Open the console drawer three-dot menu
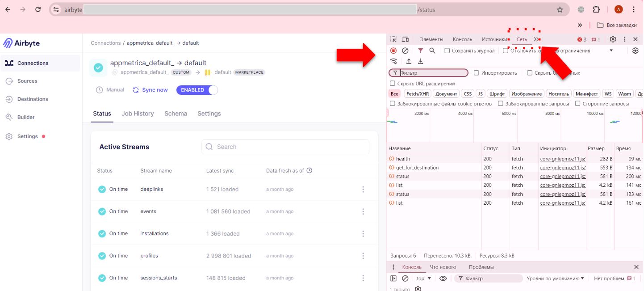Screen dimensions: 644x291 [x=393, y=267]
